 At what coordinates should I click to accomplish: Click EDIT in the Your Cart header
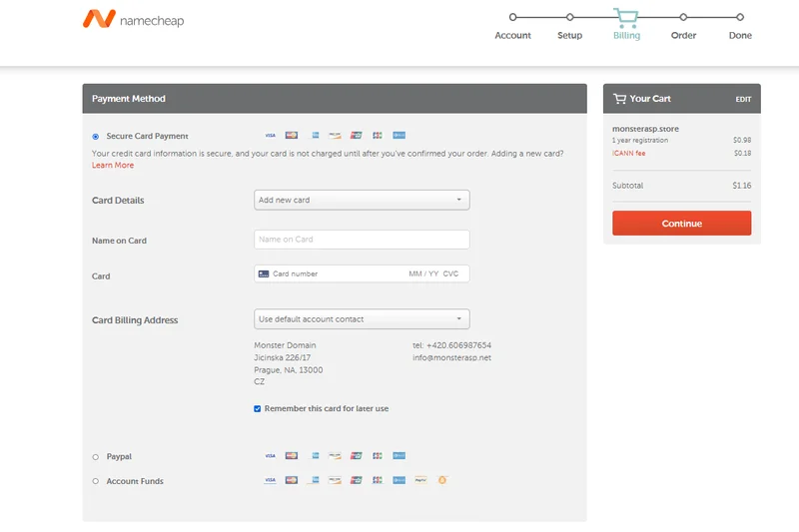[743, 100]
